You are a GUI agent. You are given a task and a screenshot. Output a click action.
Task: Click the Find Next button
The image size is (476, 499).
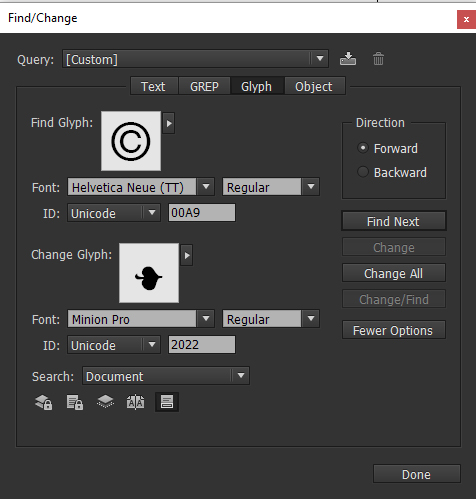coord(394,221)
